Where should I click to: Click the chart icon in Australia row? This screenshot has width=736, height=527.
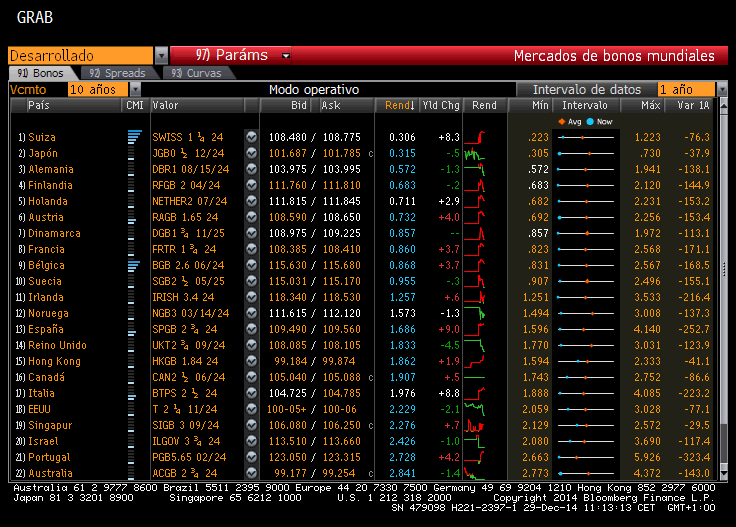pyautogui.click(x=252, y=473)
